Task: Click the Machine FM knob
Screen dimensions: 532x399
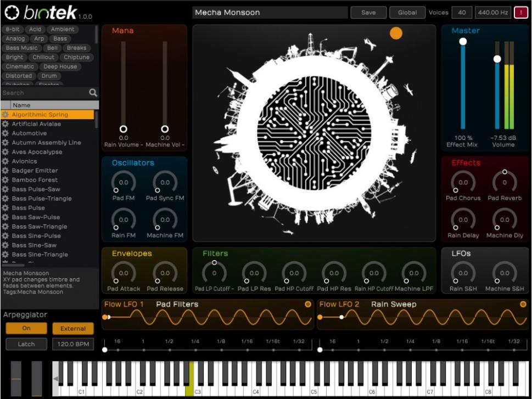Action: pos(165,220)
